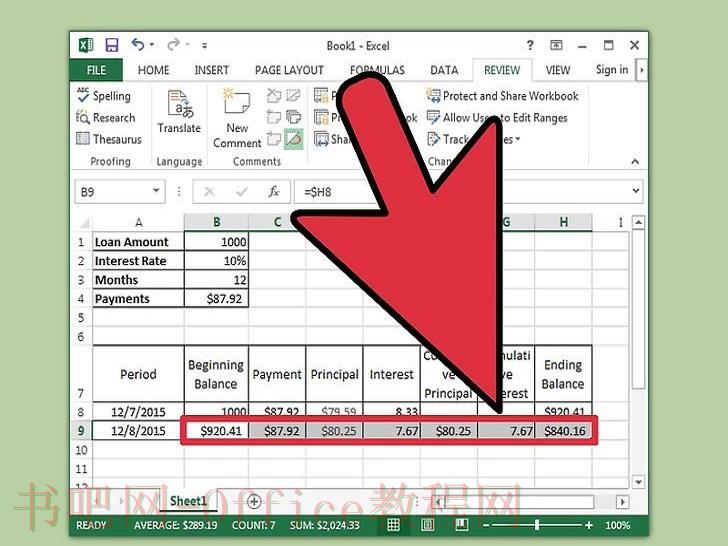Screen dimensions: 728x546
Task: Add a New Comment
Action: [x=237, y=118]
